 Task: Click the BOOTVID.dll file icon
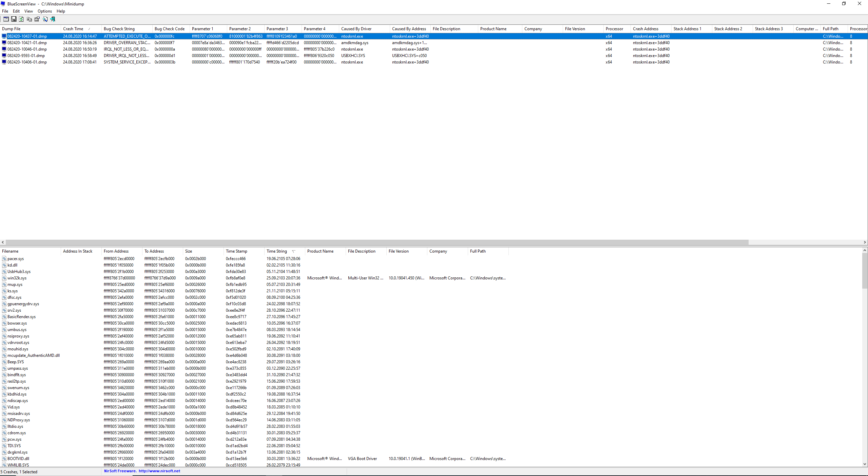point(4,458)
